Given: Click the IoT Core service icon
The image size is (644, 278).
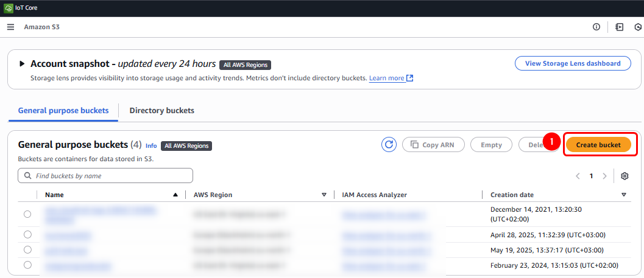Looking at the screenshot, I should (x=7, y=8).
